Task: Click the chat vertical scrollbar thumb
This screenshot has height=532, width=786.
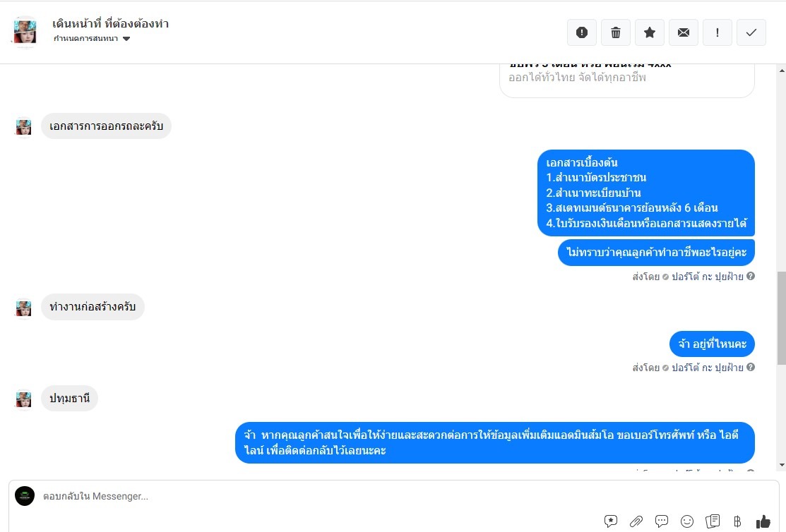Action: coord(782,318)
